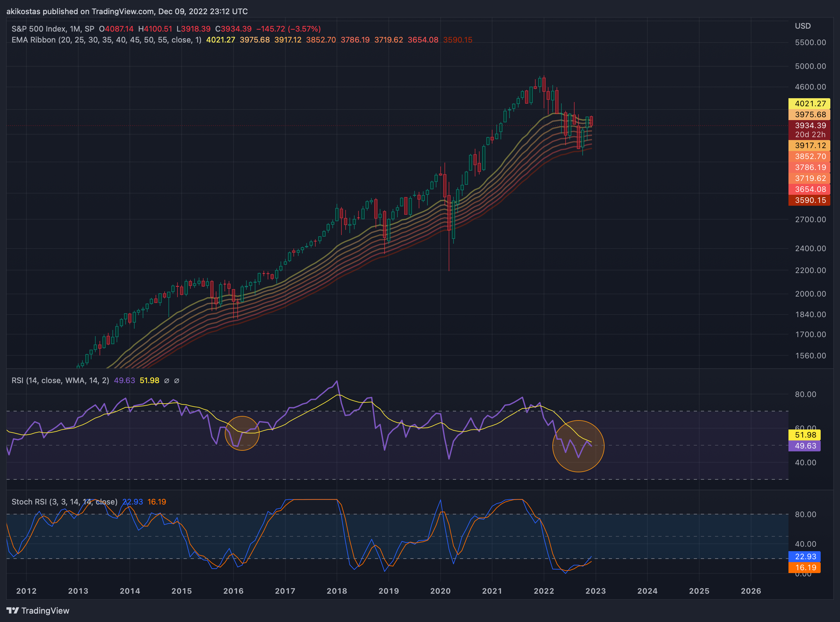The width and height of the screenshot is (840, 622).
Task: Select the Stoch RSI (3, 3, 14, 14, close) legend
Action: pyautogui.click(x=64, y=502)
